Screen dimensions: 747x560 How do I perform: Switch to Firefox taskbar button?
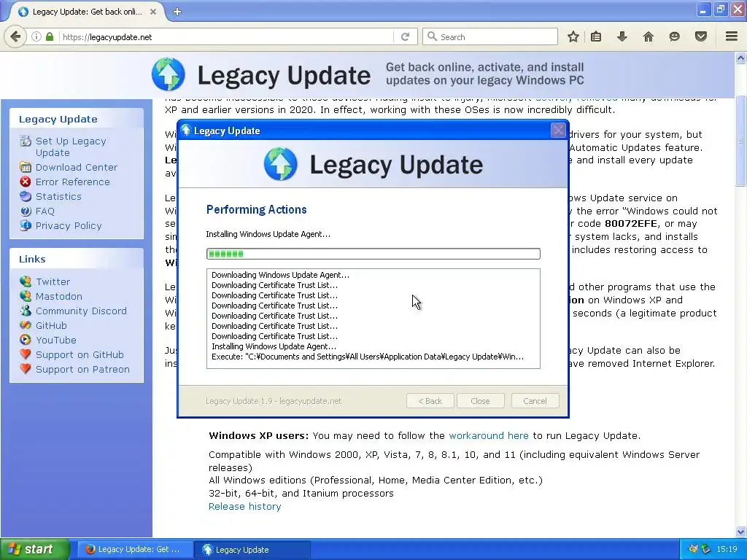(135, 550)
